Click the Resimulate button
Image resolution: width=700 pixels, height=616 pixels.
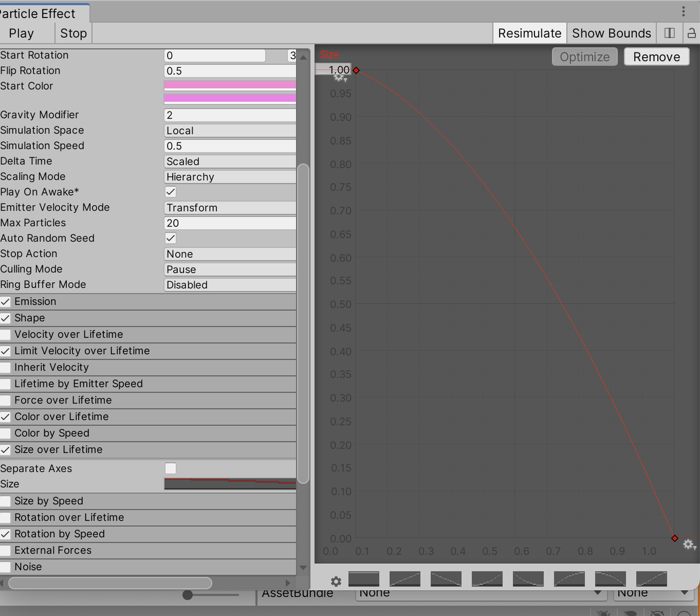click(x=529, y=33)
